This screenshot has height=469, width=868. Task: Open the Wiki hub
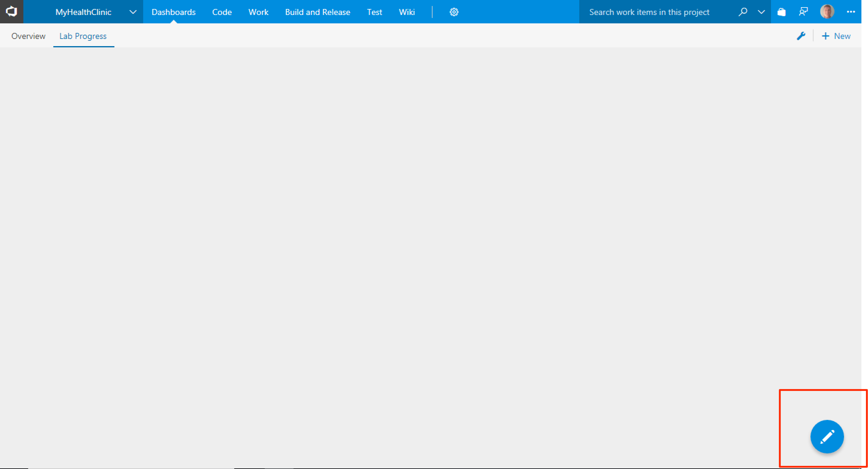[407, 12]
